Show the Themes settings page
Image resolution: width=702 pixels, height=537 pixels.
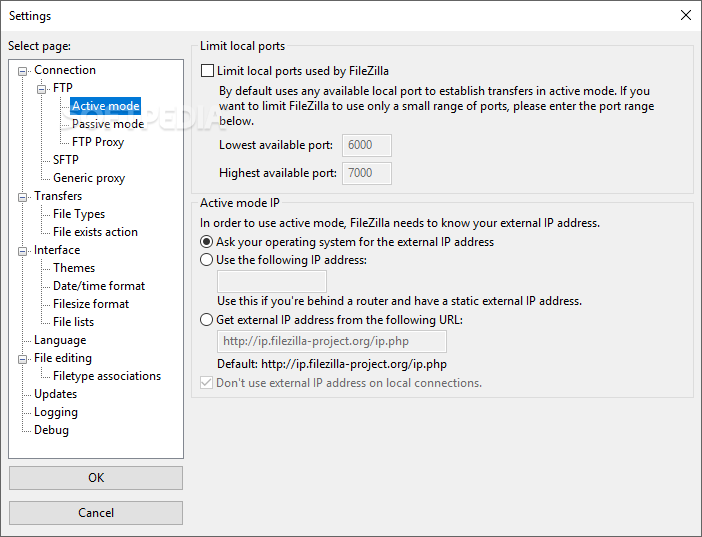[74, 268]
